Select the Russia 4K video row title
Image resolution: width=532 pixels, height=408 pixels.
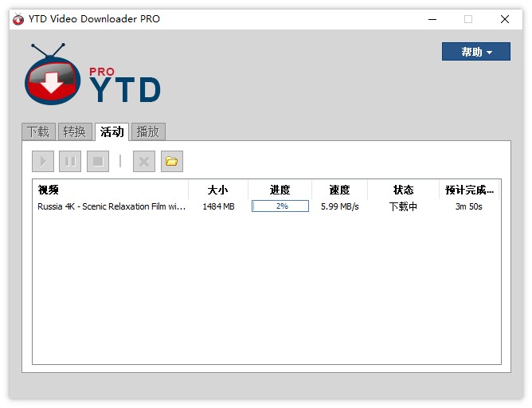pos(111,206)
